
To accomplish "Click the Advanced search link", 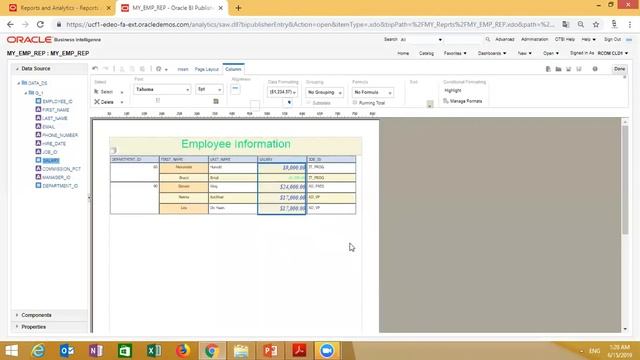I will (x=504, y=40).
